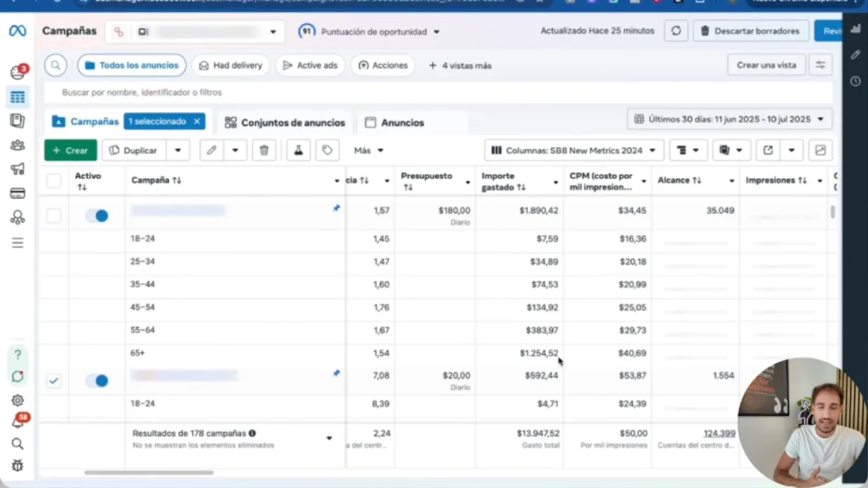The image size is (868, 488).
Task: Open the arrow dropdown next to Duplicar
Action: 178,150
